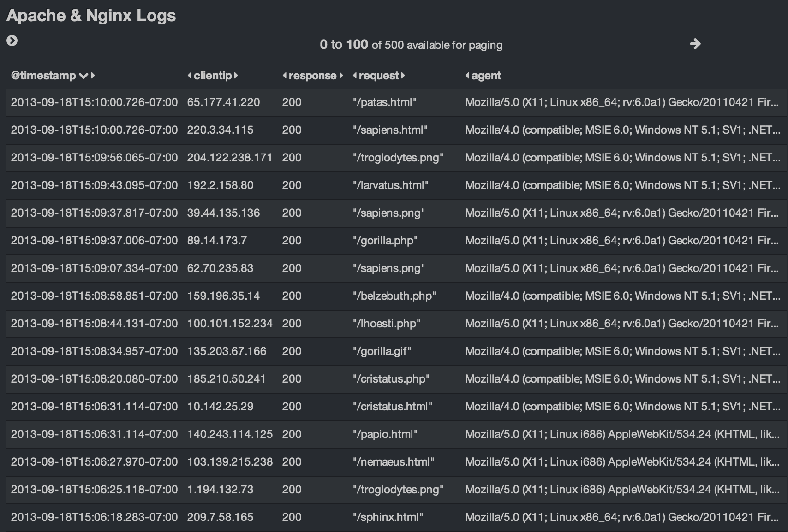Select client IP 185.210.50.241

point(227,379)
